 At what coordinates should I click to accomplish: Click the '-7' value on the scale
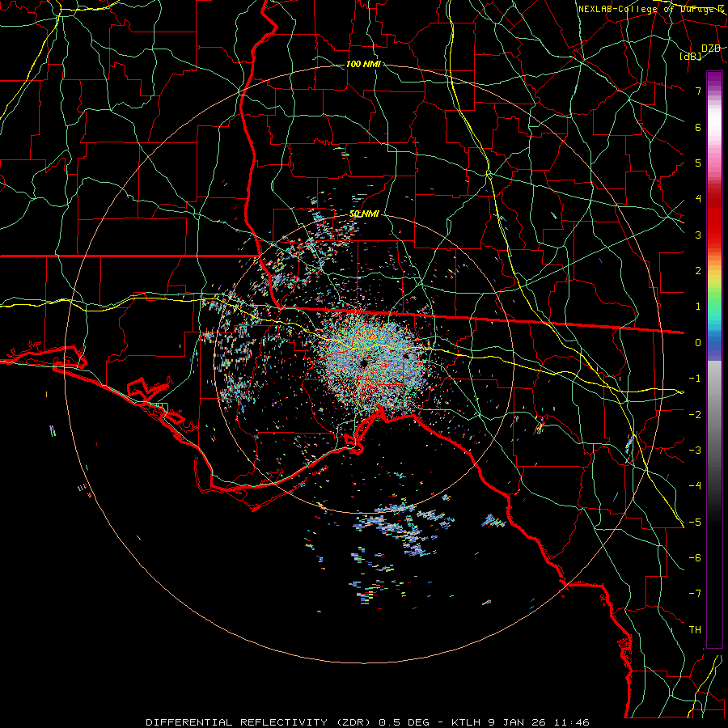click(x=695, y=594)
